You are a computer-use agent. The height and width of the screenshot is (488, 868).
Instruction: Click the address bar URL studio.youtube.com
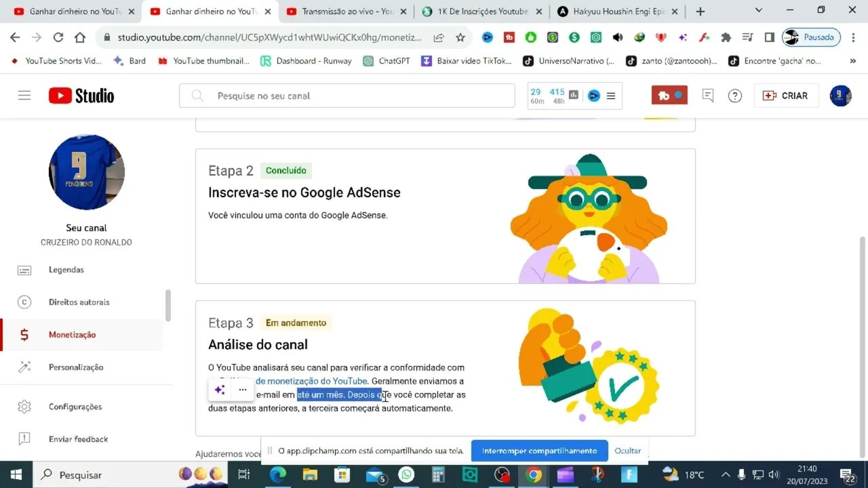[270, 38]
